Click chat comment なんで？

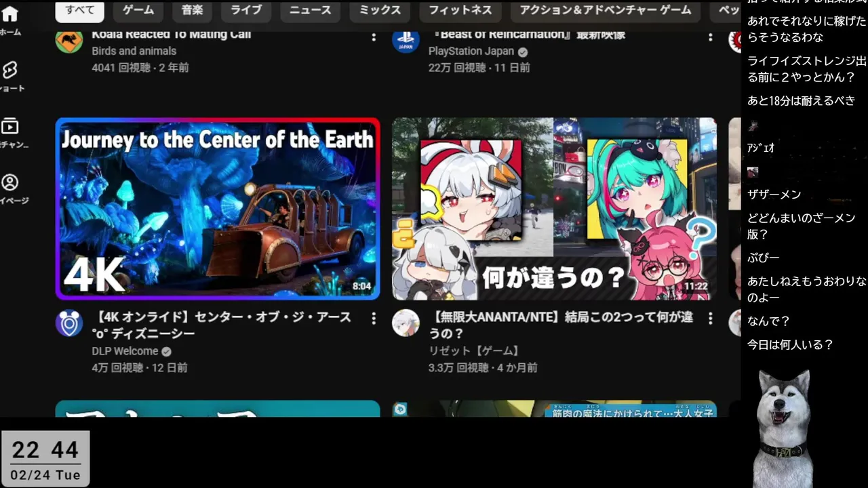(x=768, y=321)
